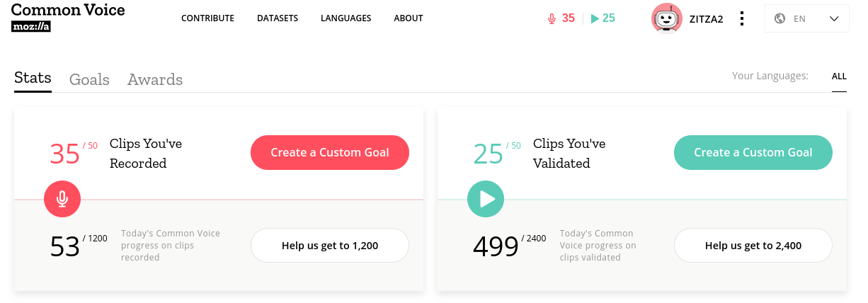The height and width of the screenshot is (303, 868).
Task: Open the Datasets navigation link
Action: click(278, 18)
